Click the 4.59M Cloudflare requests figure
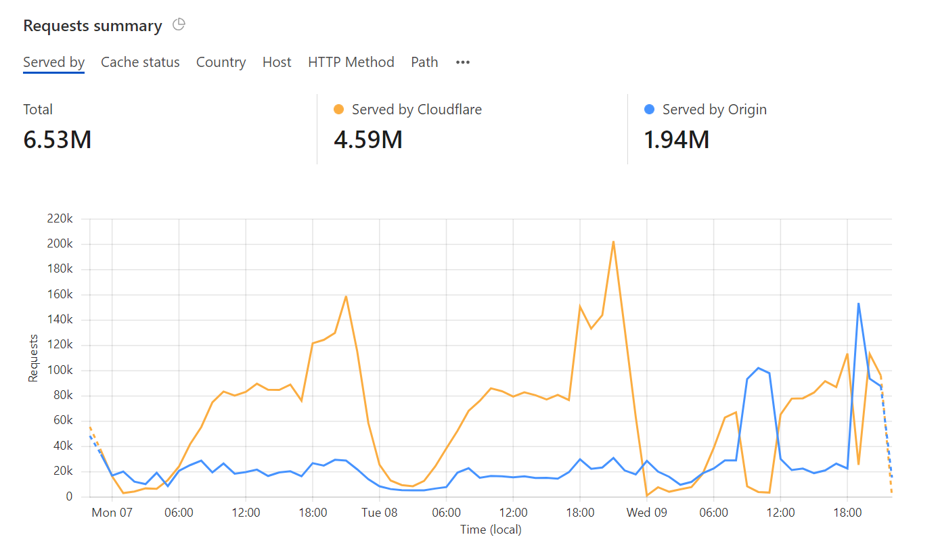938x560 pixels. pos(368,139)
